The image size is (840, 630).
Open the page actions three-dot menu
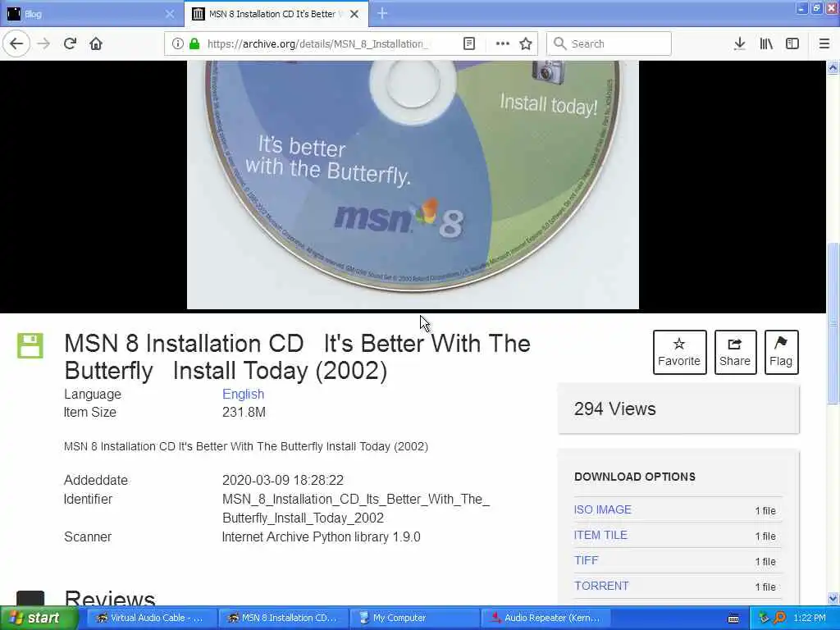pos(503,44)
